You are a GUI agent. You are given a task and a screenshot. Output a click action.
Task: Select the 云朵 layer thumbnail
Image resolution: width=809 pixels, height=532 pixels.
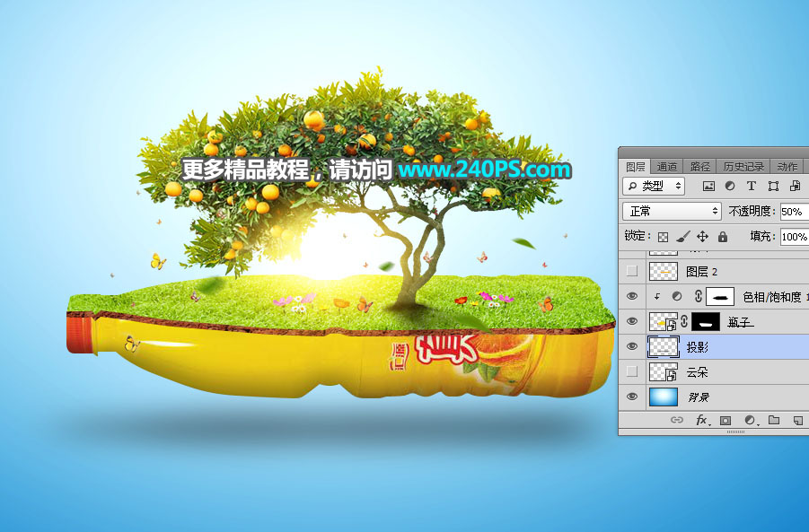click(x=663, y=371)
